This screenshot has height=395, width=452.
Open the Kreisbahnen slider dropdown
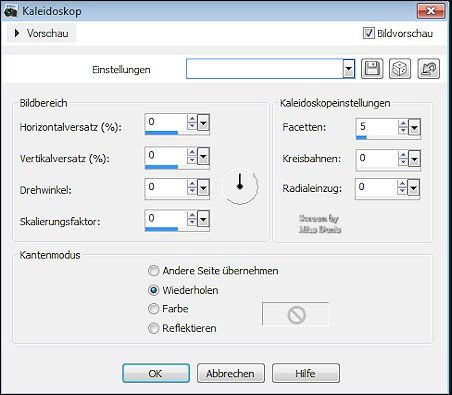click(x=414, y=159)
